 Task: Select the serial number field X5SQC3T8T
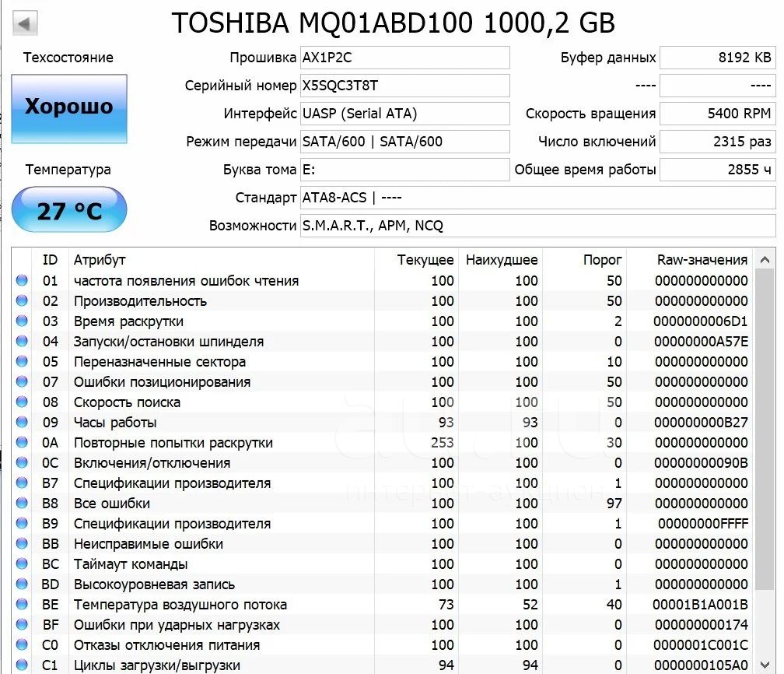(404, 86)
